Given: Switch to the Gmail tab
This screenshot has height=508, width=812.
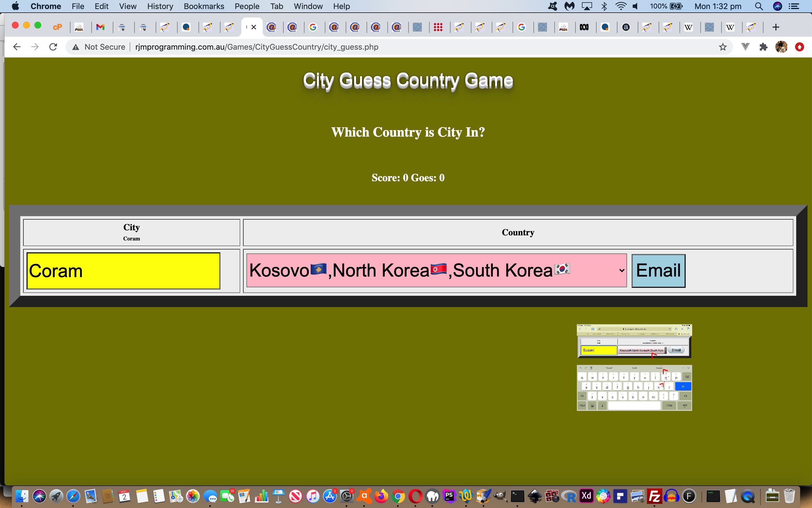Looking at the screenshot, I should pos(100,27).
